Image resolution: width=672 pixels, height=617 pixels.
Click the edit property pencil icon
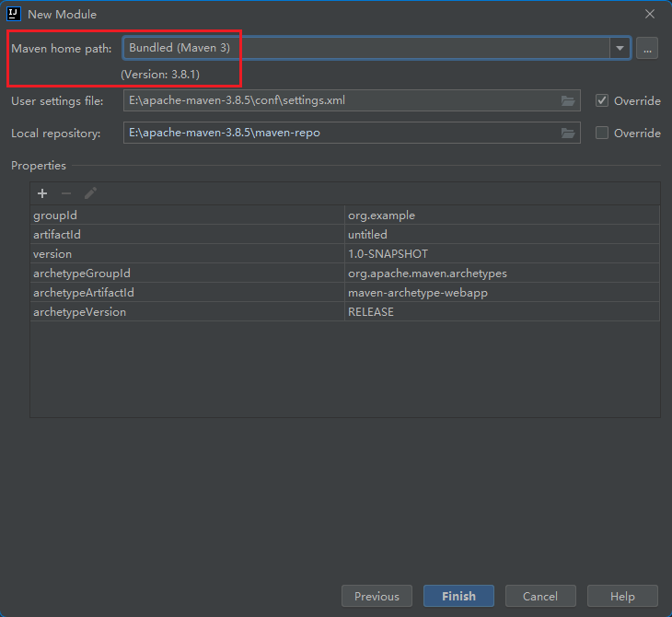click(x=90, y=193)
